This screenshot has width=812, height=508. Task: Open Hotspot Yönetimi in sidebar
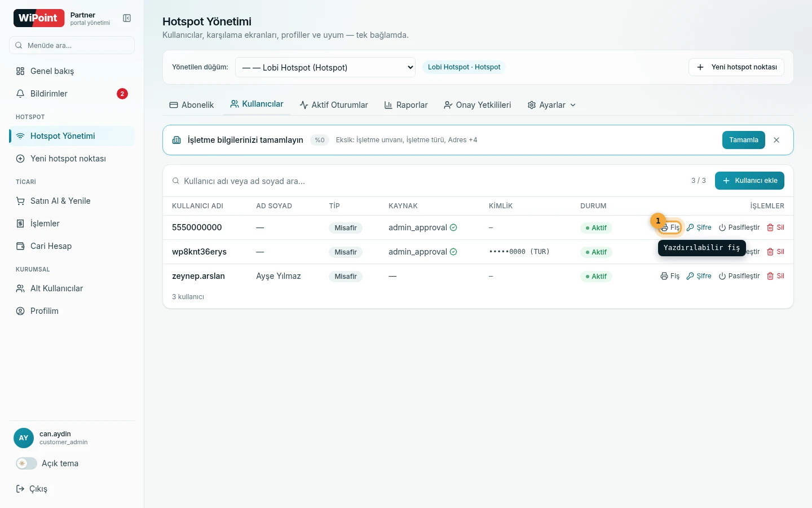pos(72,136)
